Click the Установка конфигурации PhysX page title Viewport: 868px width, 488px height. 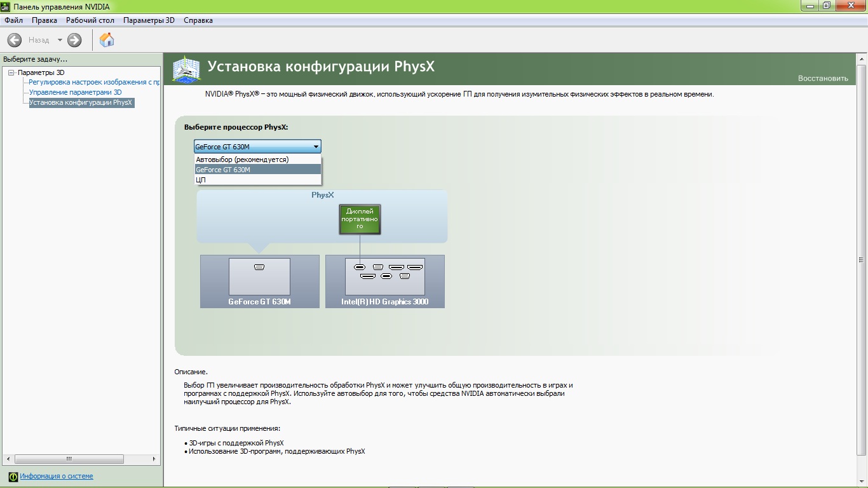coord(321,67)
